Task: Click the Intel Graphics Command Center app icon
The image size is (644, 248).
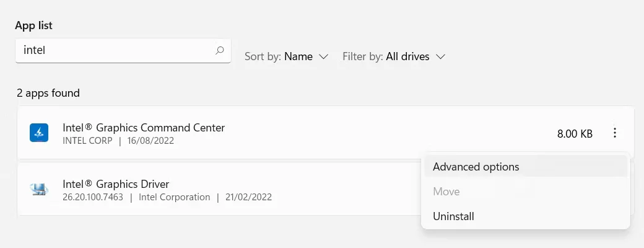Action: tap(39, 133)
